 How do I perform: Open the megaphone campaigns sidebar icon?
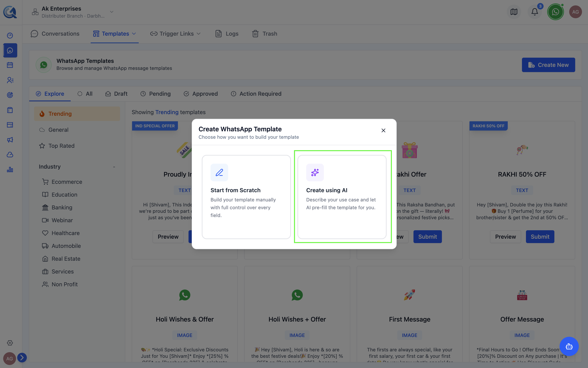[10, 140]
